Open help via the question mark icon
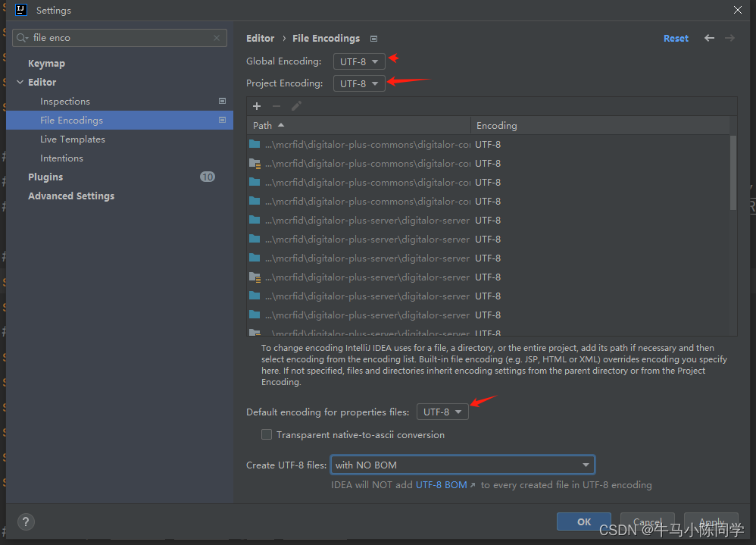Viewport: 756px width, 545px height. [x=26, y=522]
